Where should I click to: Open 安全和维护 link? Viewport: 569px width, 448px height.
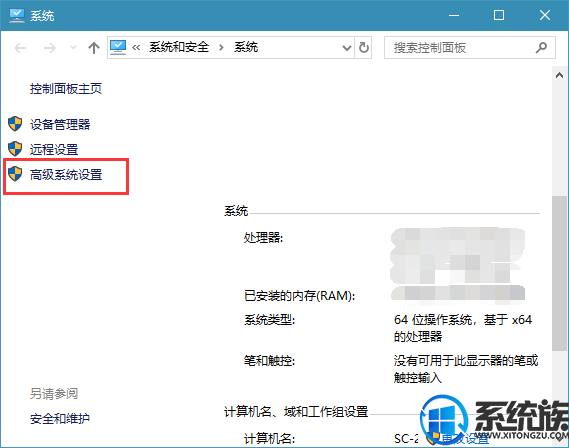pyautogui.click(x=60, y=419)
